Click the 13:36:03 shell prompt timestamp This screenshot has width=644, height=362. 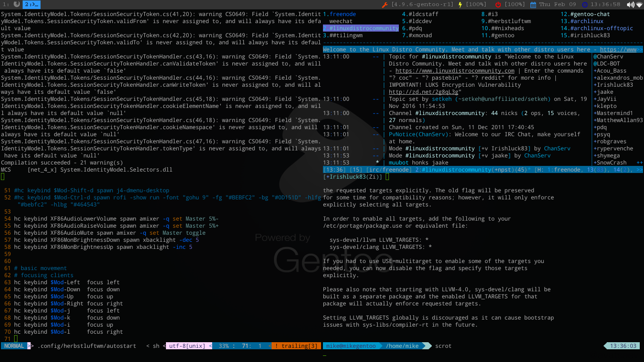click(x=623, y=346)
